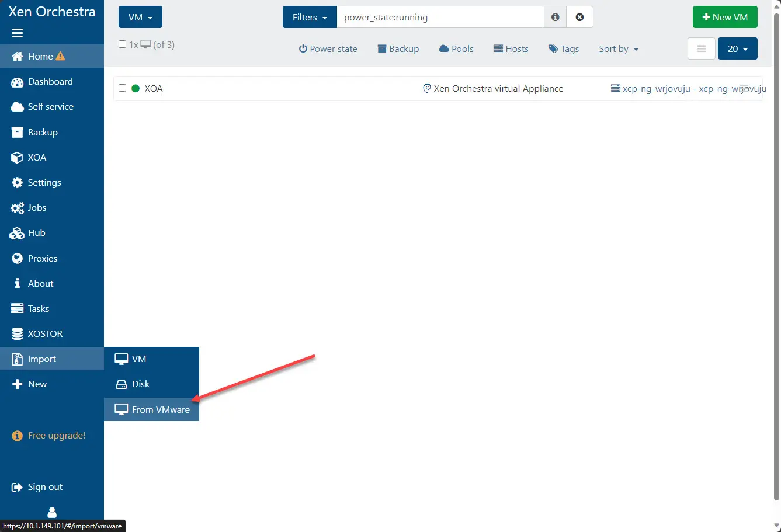
Task: Expand the Filters dropdown
Action: [x=310, y=18]
